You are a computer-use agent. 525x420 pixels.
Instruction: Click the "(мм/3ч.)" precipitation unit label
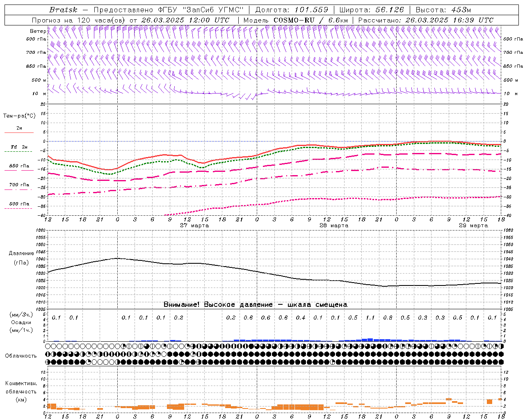click(22, 315)
